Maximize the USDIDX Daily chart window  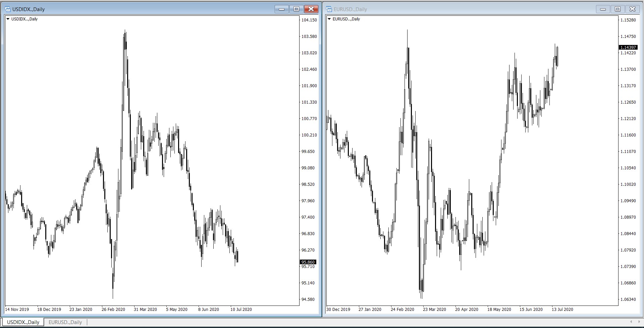click(x=296, y=9)
